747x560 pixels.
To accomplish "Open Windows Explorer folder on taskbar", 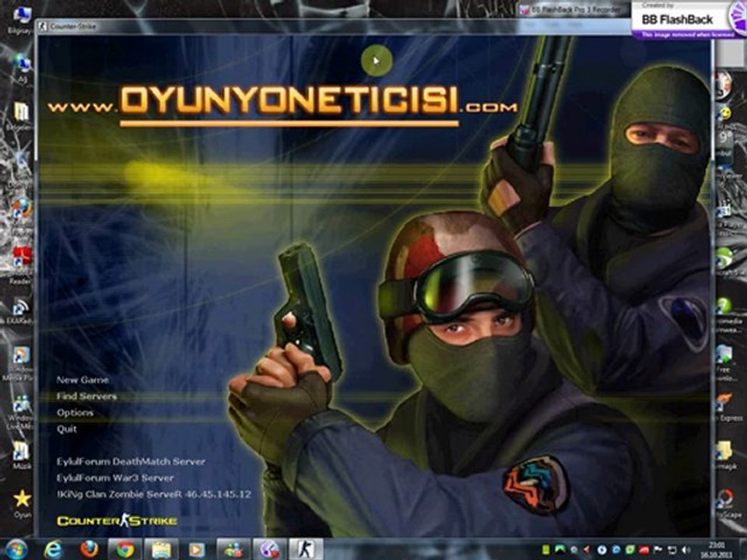I will pos(161,550).
